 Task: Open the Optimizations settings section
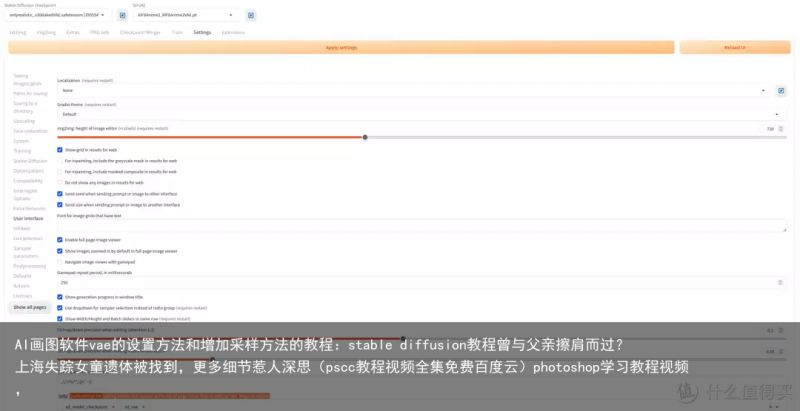point(29,171)
